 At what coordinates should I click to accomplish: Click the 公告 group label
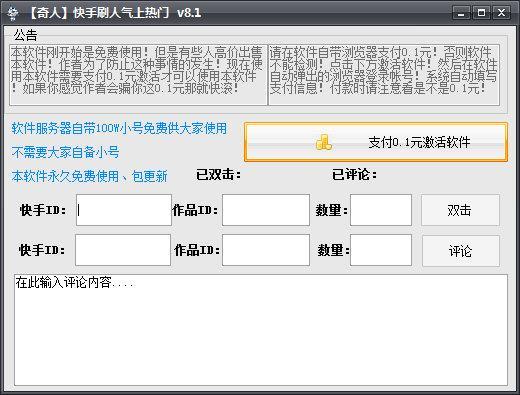click(x=25, y=35)
